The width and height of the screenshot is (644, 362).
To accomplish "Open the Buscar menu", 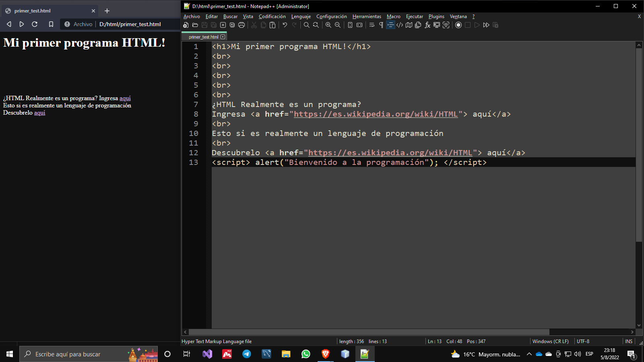I will (x=231, y=16).
